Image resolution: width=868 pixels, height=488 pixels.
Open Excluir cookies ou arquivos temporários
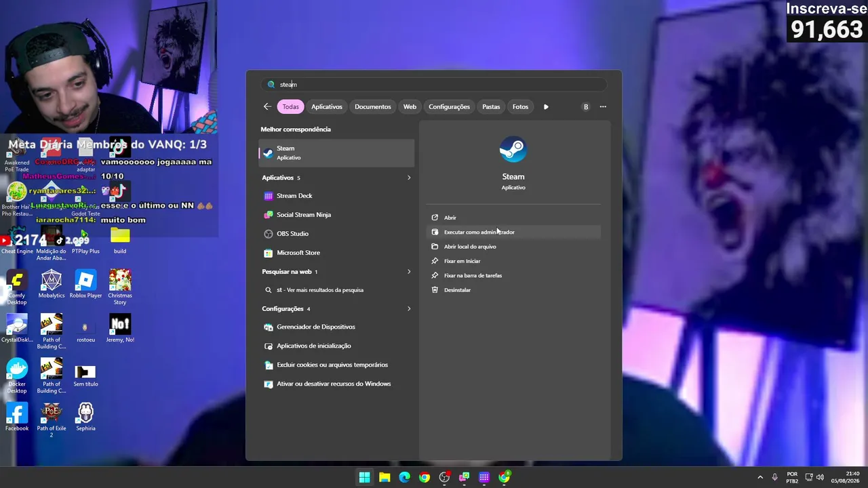pos(336,365)
